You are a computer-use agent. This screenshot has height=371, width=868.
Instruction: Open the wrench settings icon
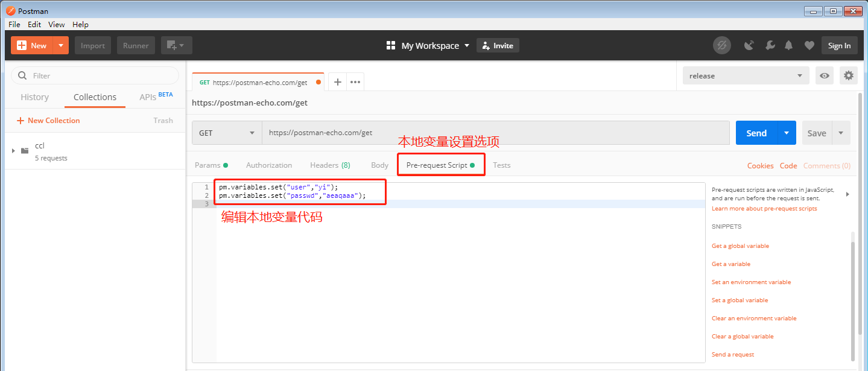[769, 45]
